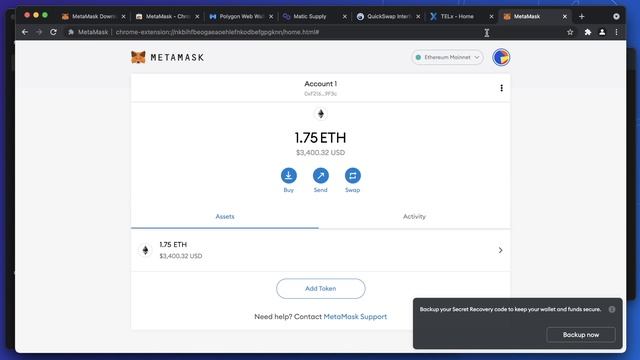This screenshot has width=640, height=360.
Task: Click the Send arrow icon
Action: [x=320, y=176]
